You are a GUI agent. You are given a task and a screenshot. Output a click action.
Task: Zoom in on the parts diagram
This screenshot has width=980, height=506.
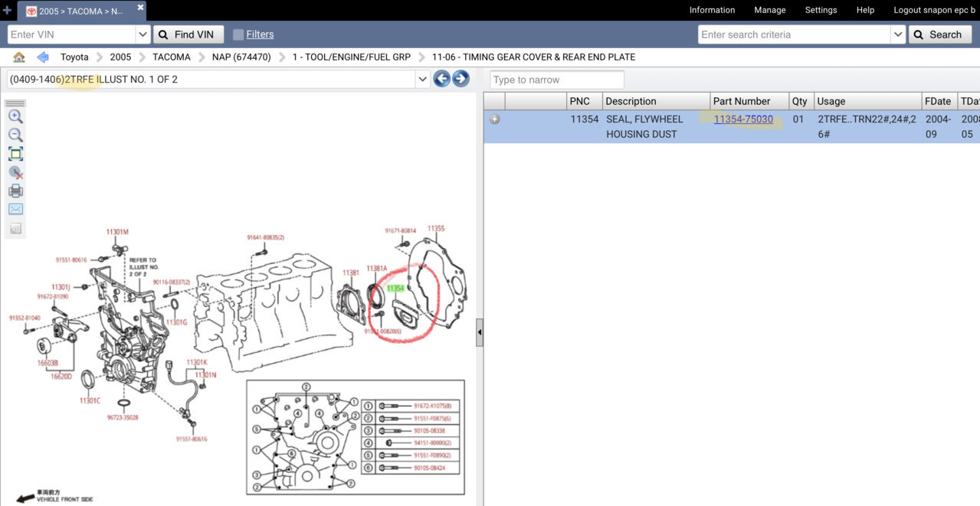tap(15, 117)
